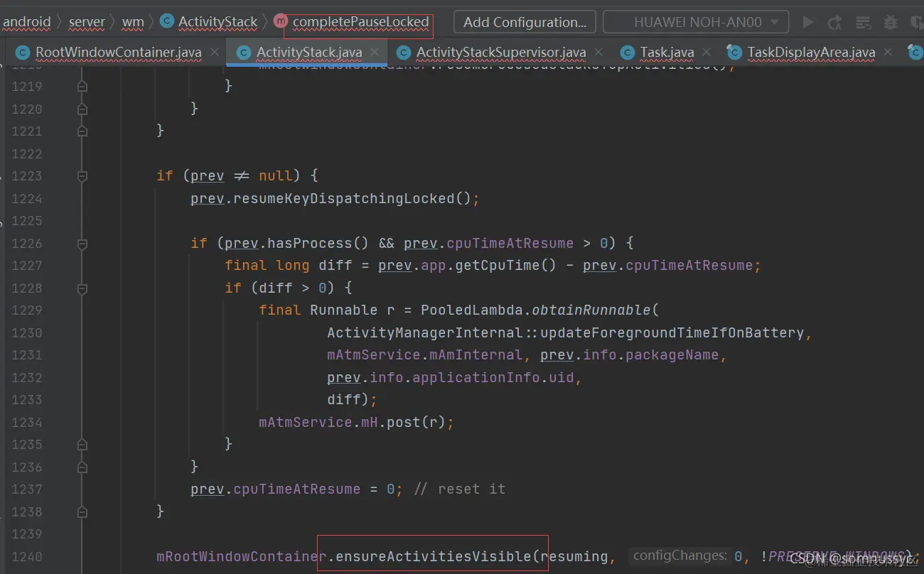Open the ActivityStackSupervisor.java tab
Image resolution: width=924 pixels, height=574 pixels.
click(x=500, y=53)
